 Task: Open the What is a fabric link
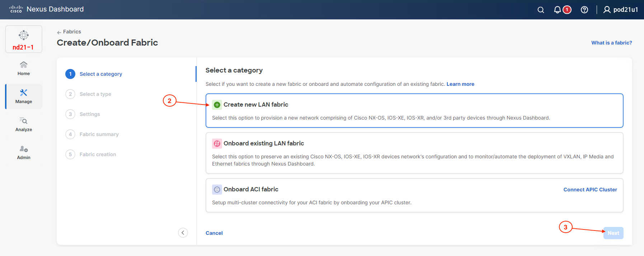[611, 43]
